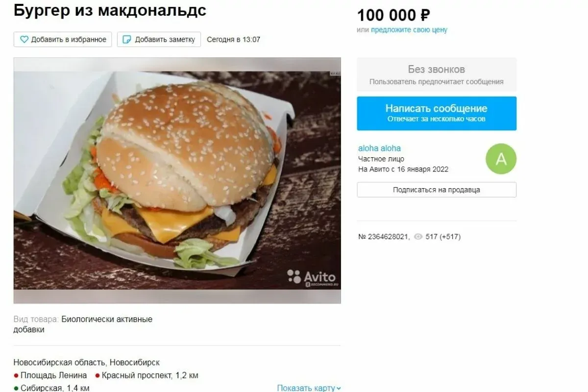Viewport: 588px width, 392px height.
Task: Click Добавить заметку button
Action: tap(159, 40)
